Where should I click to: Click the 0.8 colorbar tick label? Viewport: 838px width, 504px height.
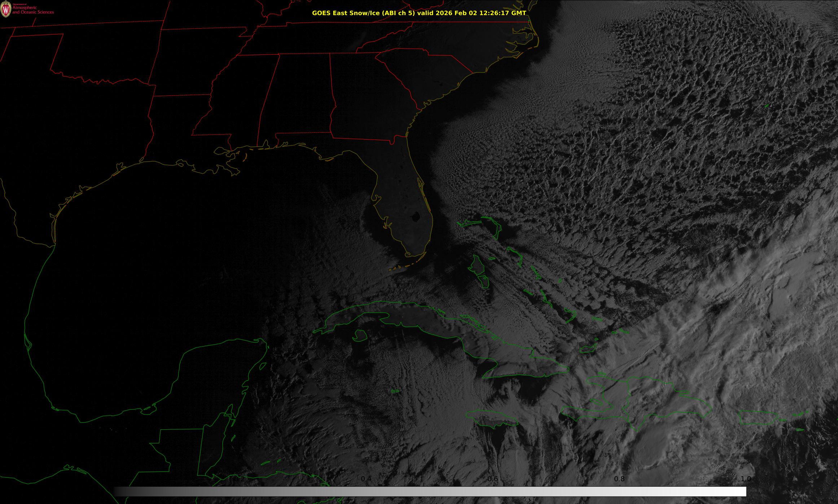619,479
